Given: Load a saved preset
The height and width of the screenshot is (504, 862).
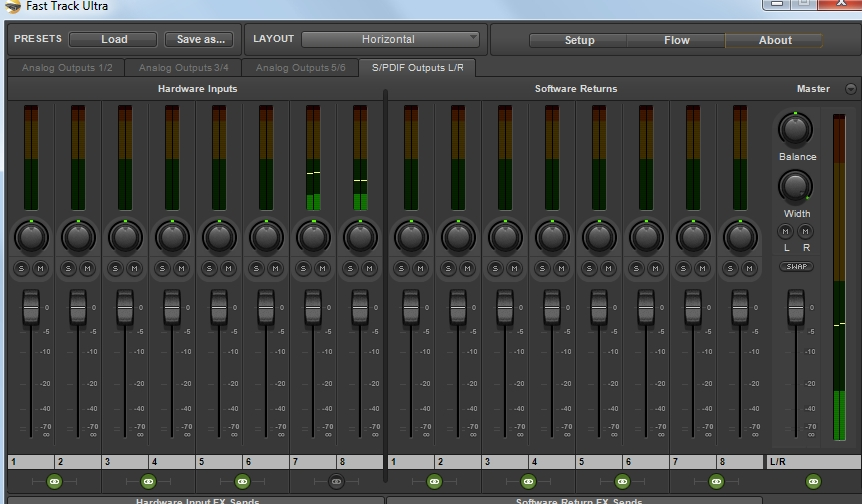Looking at the screenshot, I should click(x=113, y=39).
